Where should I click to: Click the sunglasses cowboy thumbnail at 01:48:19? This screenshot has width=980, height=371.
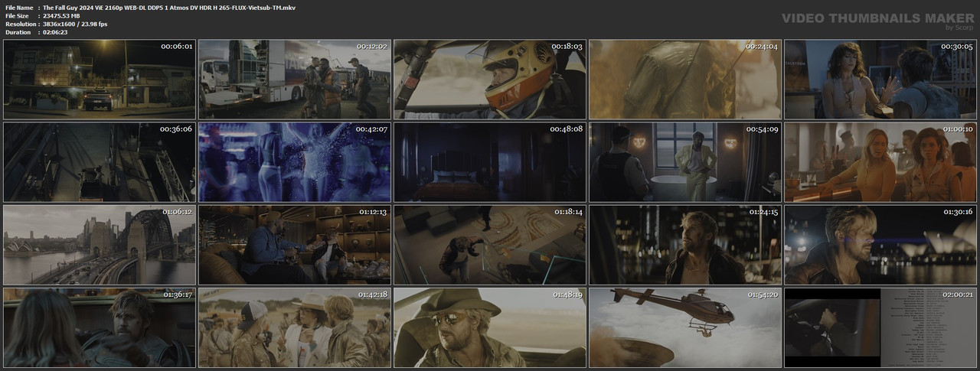click(x=489, y=327)
